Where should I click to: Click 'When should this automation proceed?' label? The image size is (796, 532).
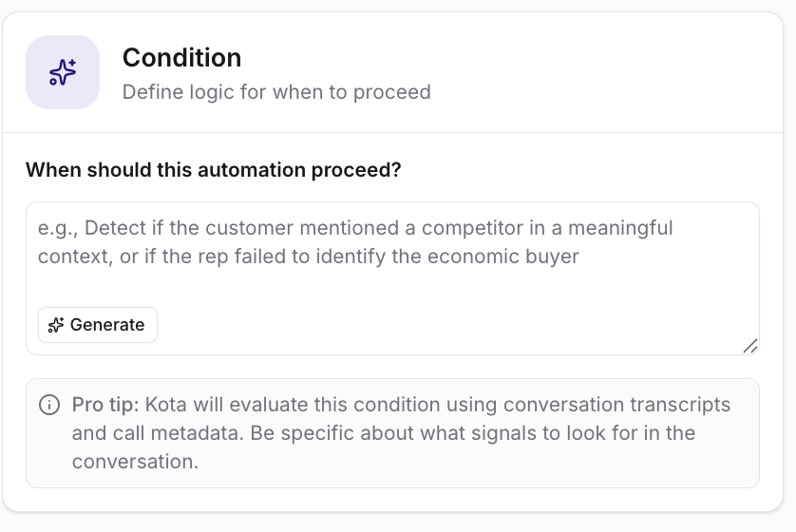tap(213, 169)
